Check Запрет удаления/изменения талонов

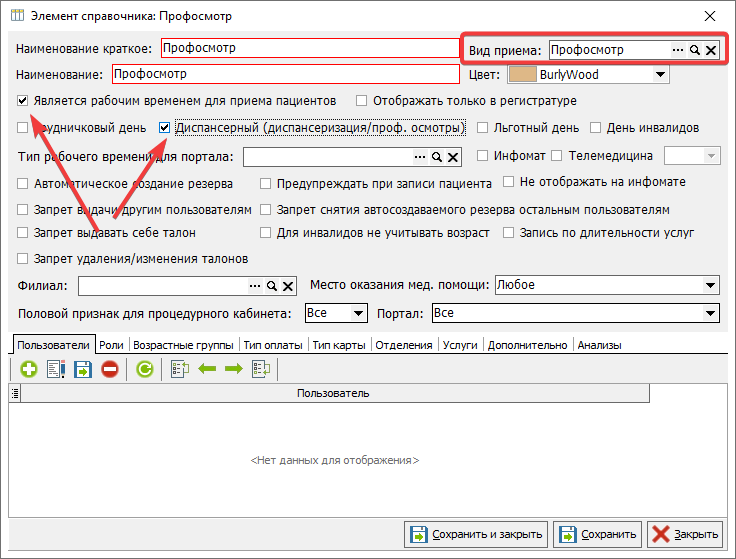coord(22,259)
